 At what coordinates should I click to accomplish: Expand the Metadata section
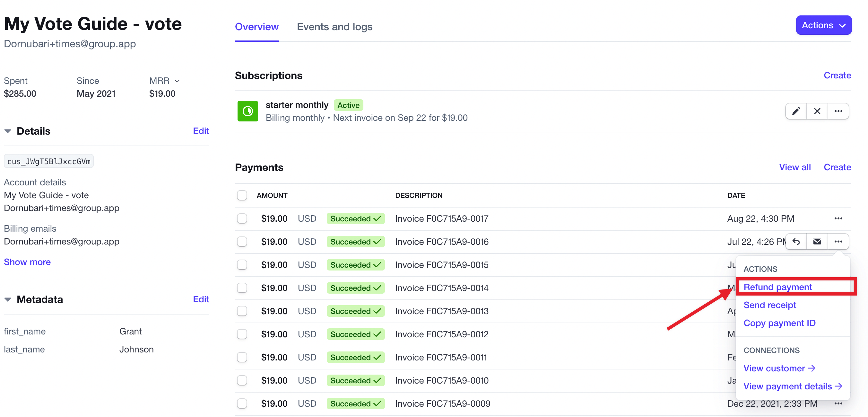coord(8,299)
